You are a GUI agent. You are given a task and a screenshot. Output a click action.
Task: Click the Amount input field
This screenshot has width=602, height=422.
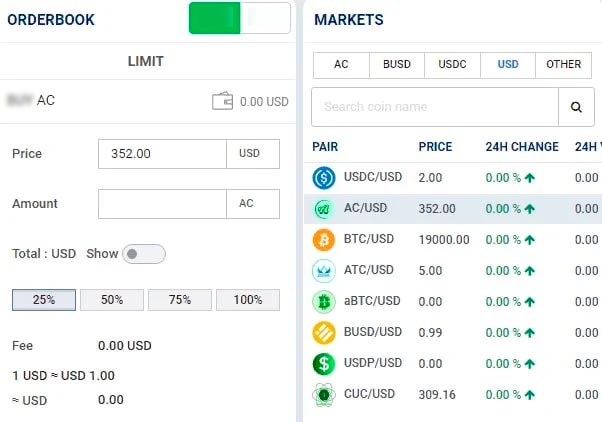162,204
